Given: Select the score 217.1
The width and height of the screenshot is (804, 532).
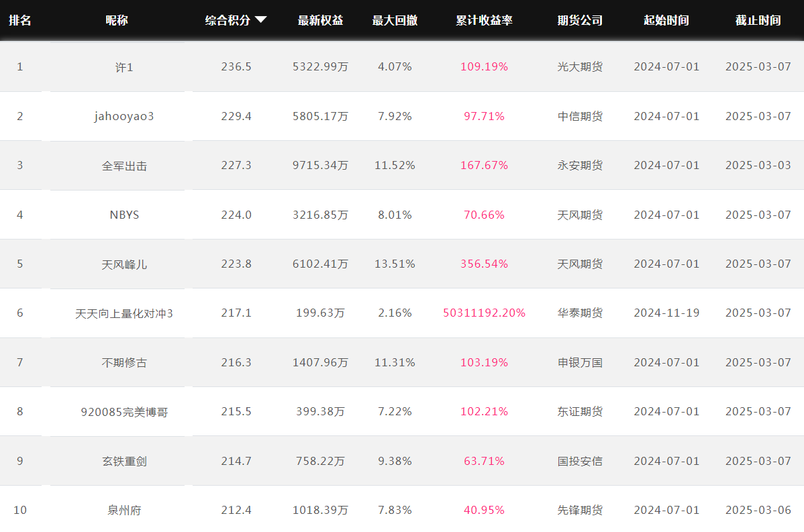Looking at the screenshot, I should point(236,313).
